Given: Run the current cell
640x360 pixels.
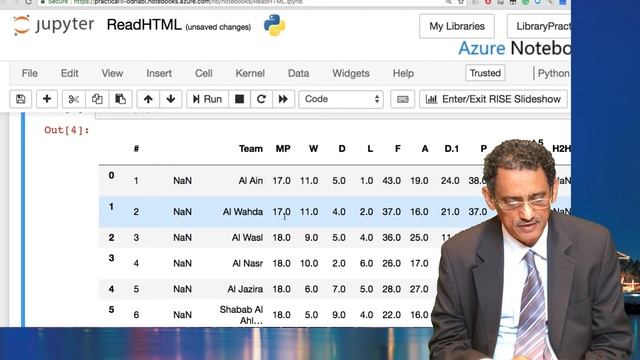Looking at the screenshot, I should [207, 99].
